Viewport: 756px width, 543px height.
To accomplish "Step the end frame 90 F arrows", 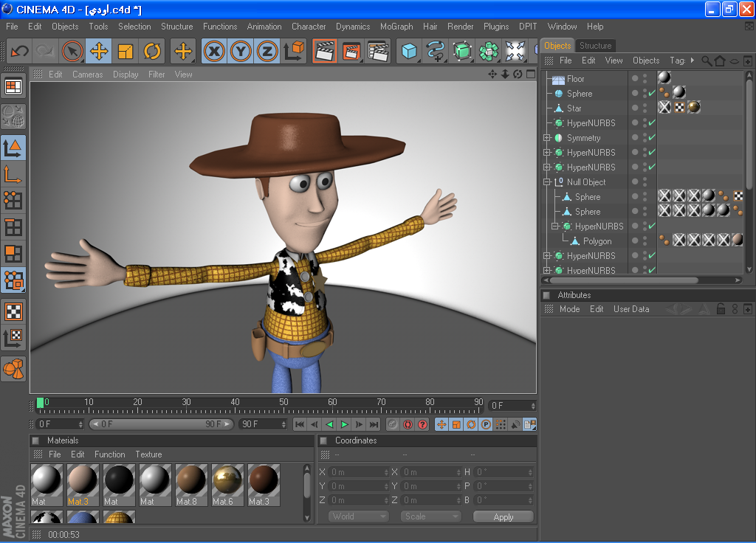I will click(283, 424).
